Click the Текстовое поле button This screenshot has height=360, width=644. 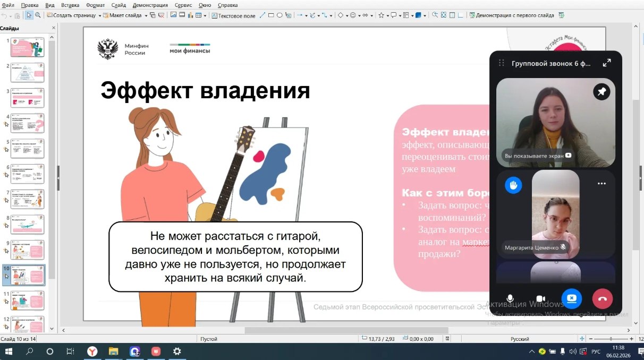[x=234, y=16]
